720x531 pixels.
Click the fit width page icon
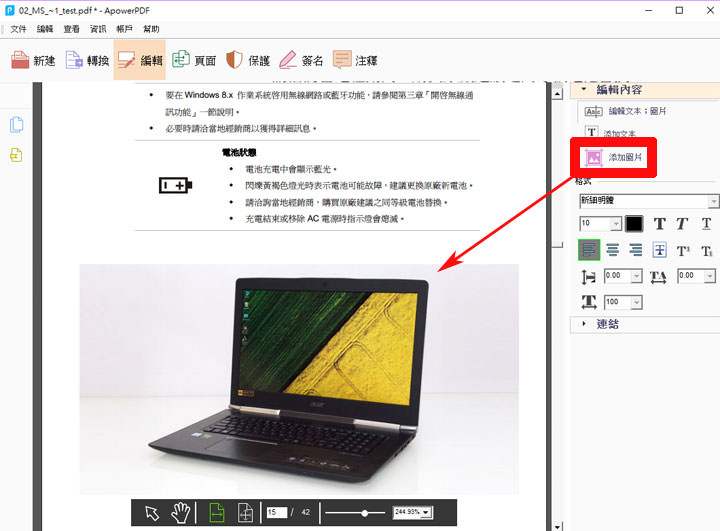(217, 513)
